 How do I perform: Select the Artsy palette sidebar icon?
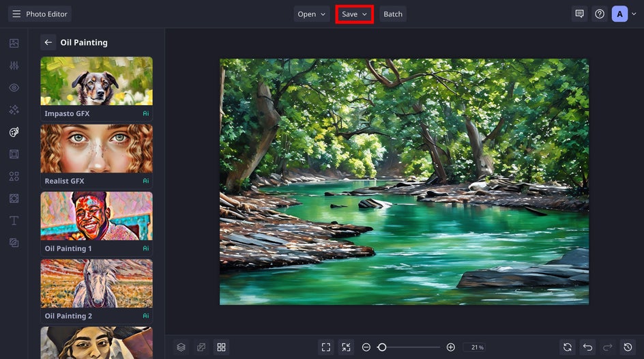14,132
